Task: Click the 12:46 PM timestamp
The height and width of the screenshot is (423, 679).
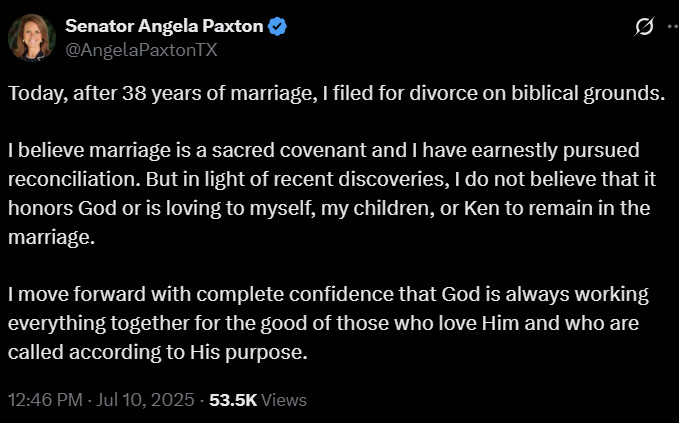Action: coord(45,400)
